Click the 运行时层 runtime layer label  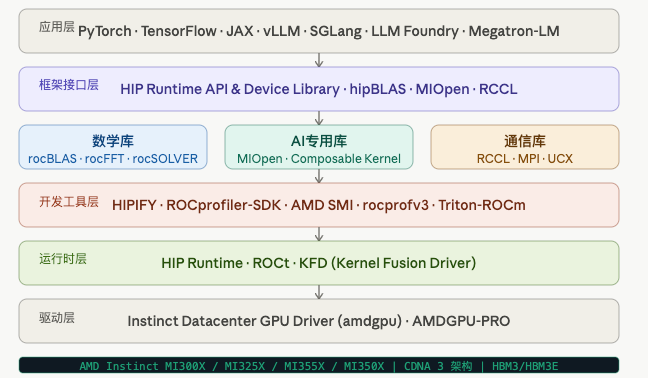(63, 259)
